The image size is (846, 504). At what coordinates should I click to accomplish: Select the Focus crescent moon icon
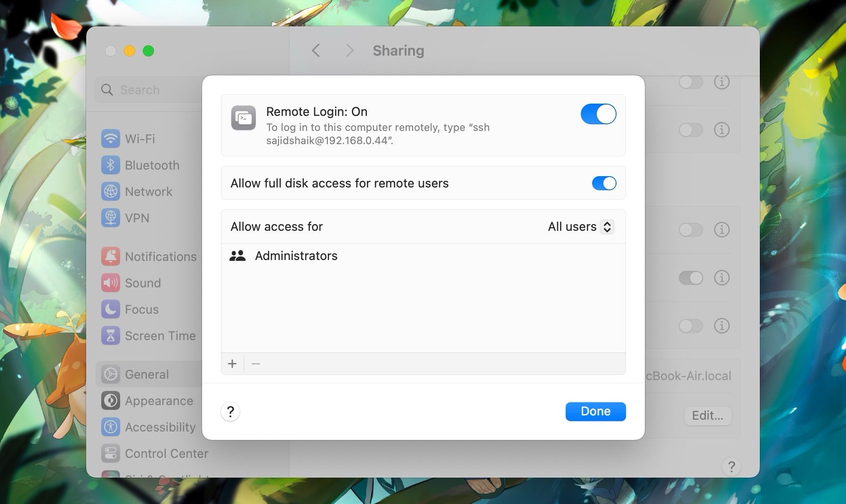click(x=110, y=309)
